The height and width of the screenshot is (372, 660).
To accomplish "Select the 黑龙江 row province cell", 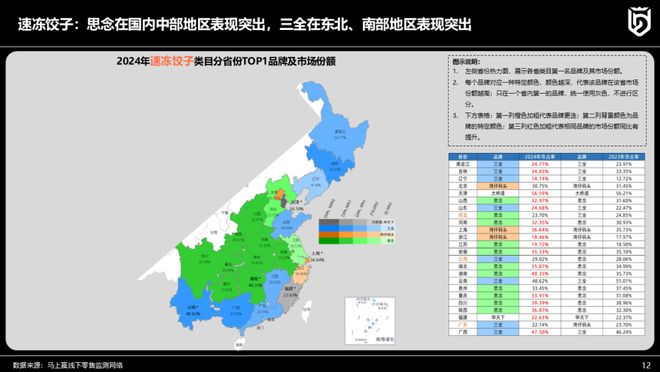I will coord(463,164).
